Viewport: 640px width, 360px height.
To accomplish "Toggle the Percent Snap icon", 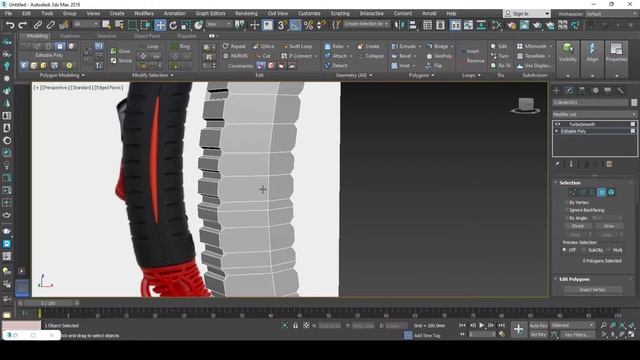I will pyautogui.click(x=309, y=25).
